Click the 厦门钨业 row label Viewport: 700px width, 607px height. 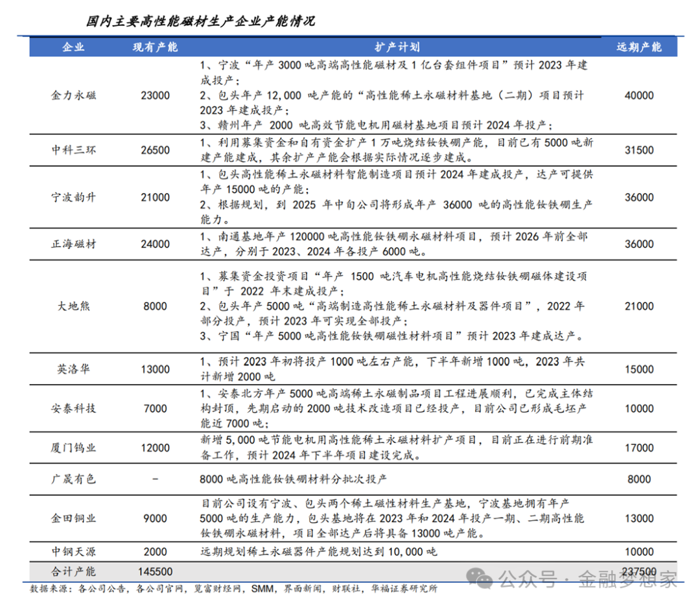73,448
